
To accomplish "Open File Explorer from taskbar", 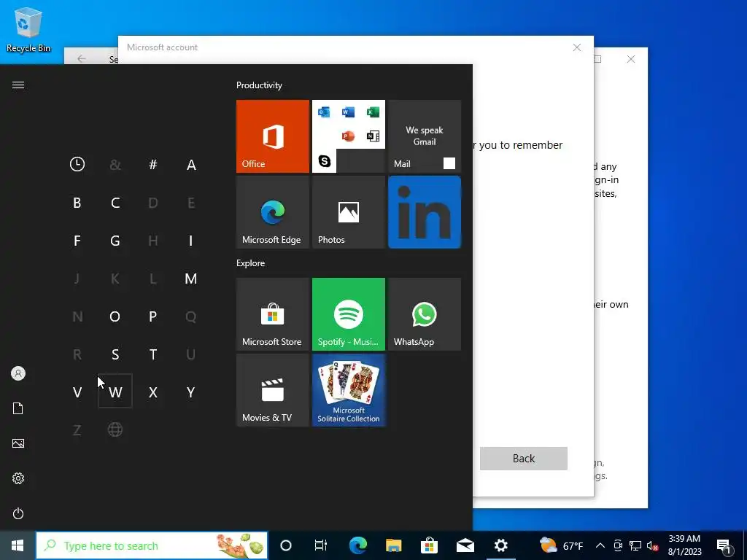I will click(x=393, y=545).
